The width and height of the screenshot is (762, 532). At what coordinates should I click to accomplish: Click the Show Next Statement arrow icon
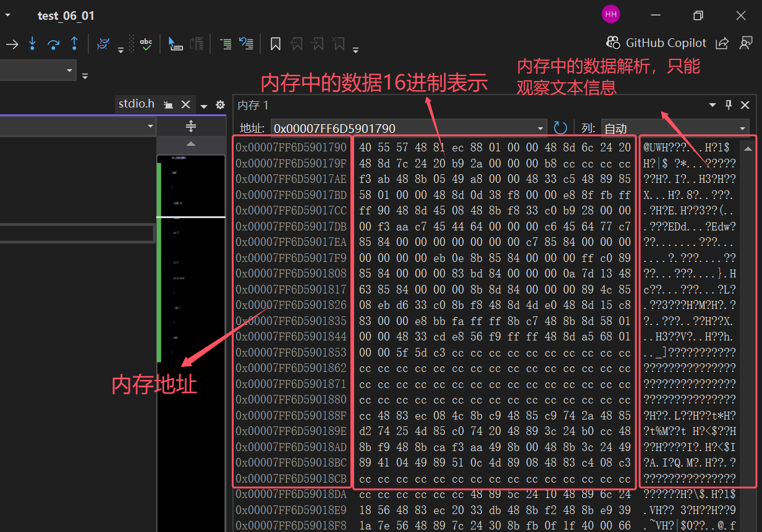pyautogui.click(x=12, y=43)
